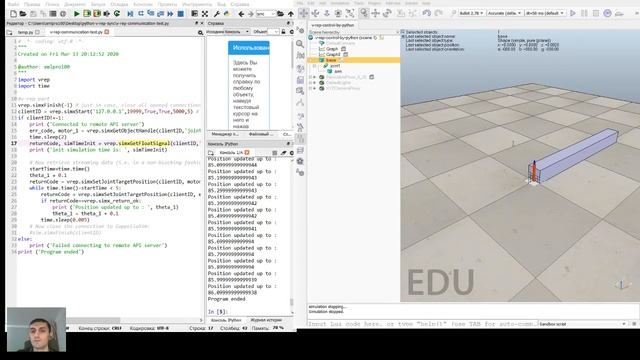The image size is (640, 360).
Task: Open magnifier search icon in V-REP sidebar
Action: tap(300, 44)
